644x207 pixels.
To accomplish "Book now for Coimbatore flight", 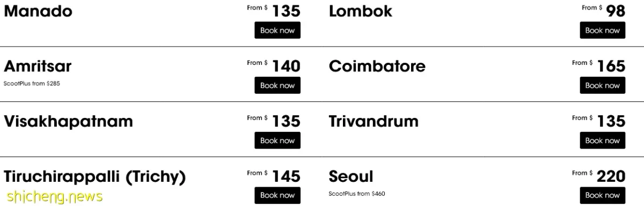I will coord(602,85).
